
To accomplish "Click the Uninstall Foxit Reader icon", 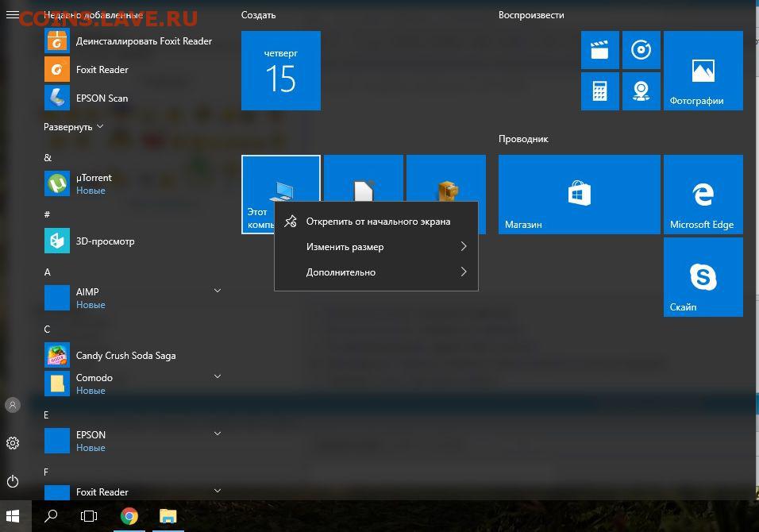I will [x=57, y=40].
